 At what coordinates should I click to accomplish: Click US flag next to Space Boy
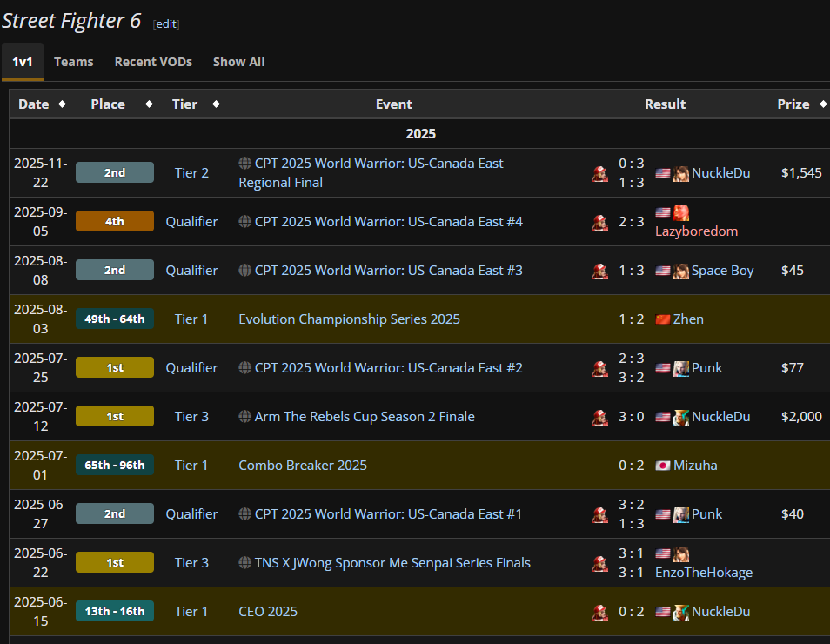pos(663,271)
